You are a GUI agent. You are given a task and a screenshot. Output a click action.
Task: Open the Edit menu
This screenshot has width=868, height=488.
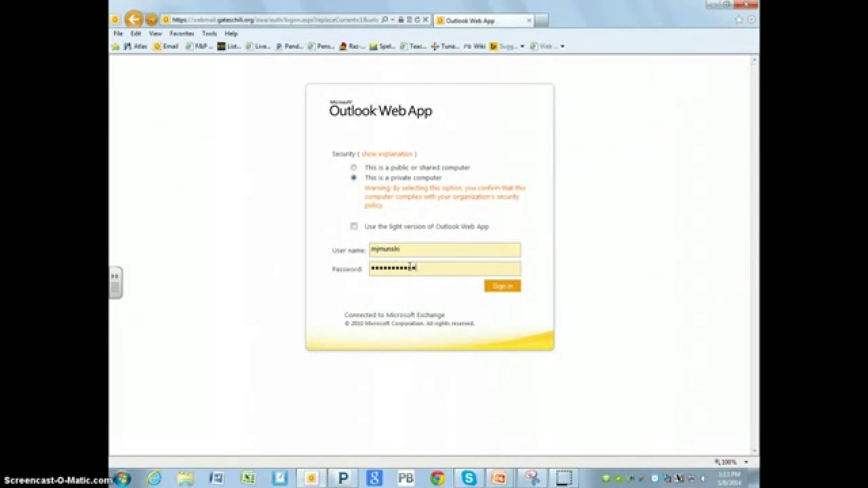136,33
